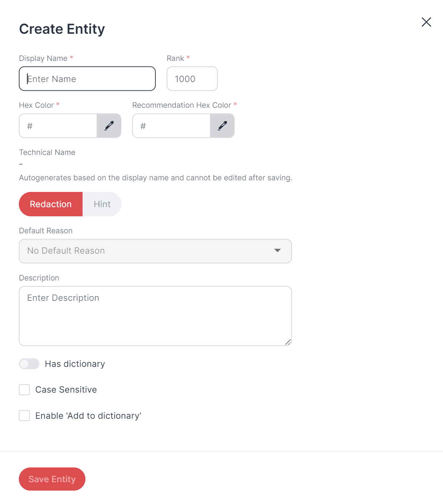Image resolution: width=443 pixels, height=504 pixels.
Task: Check the Case Sensitive checkbox
Action: click(x=24, y=390)
